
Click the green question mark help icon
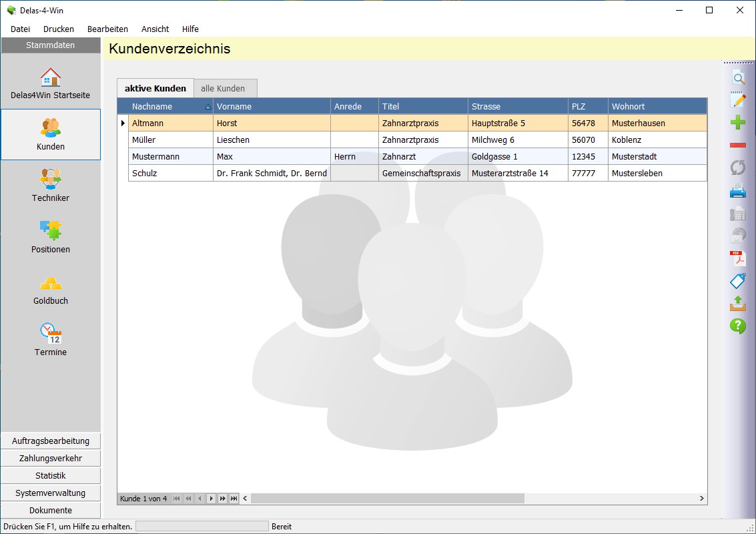[738, 326]
